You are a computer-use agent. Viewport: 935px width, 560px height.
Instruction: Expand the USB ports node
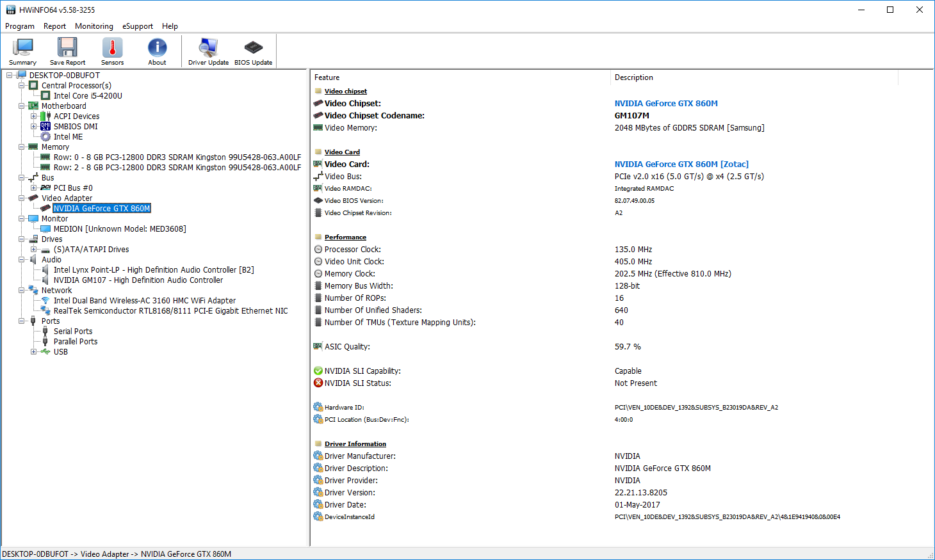click(x=33, y=351)
